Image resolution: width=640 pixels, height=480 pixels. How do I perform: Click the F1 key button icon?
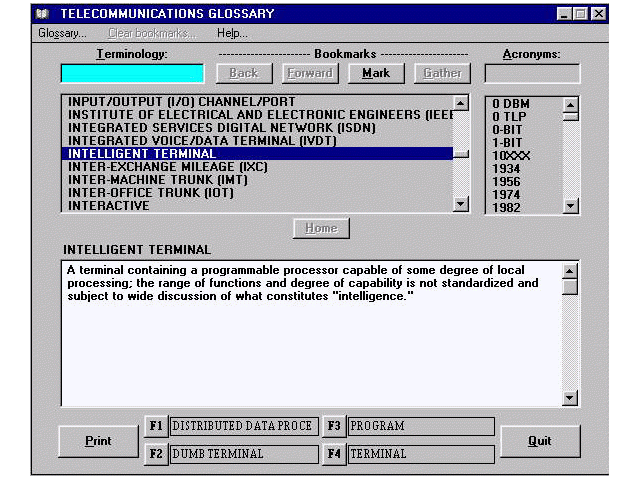pos(155,426)
